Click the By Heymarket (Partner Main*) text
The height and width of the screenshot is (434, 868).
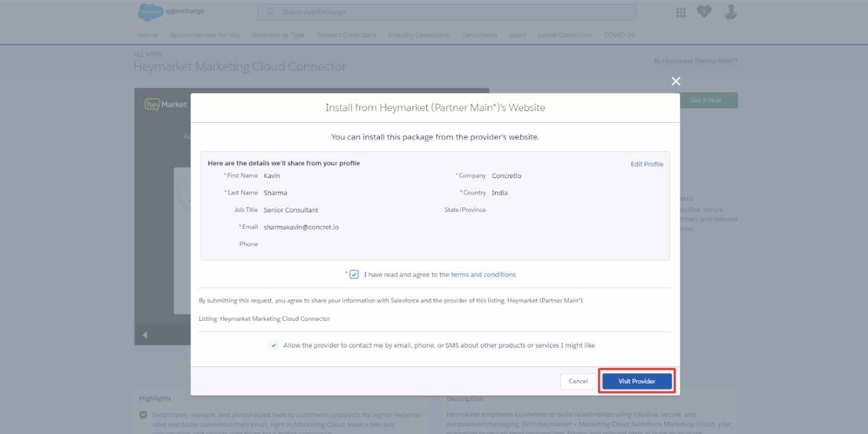click(696, 61)
